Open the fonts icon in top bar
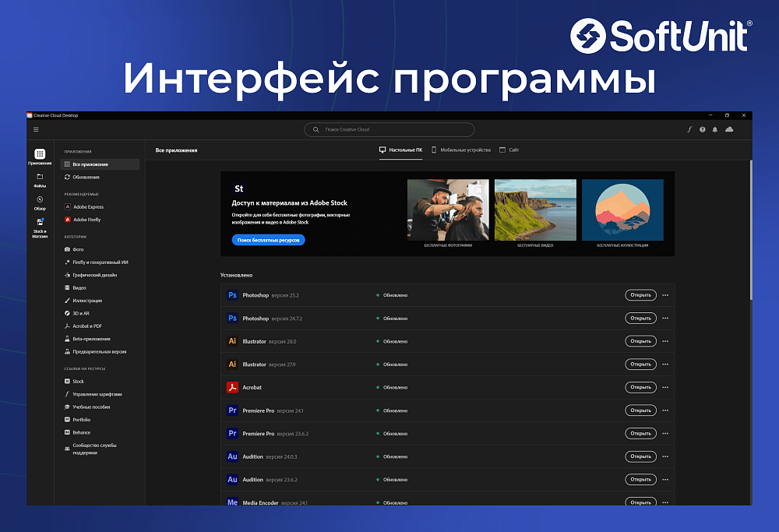 pyautogui.click(x=689, y=129)
